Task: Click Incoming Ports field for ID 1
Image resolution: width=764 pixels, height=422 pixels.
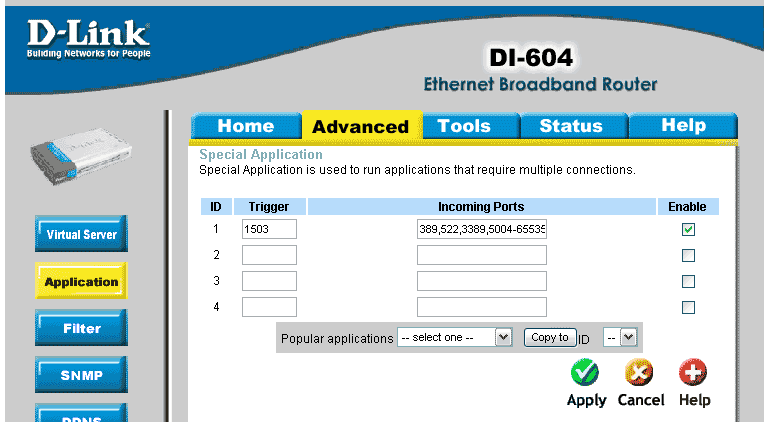Action: tap(482, 229)
